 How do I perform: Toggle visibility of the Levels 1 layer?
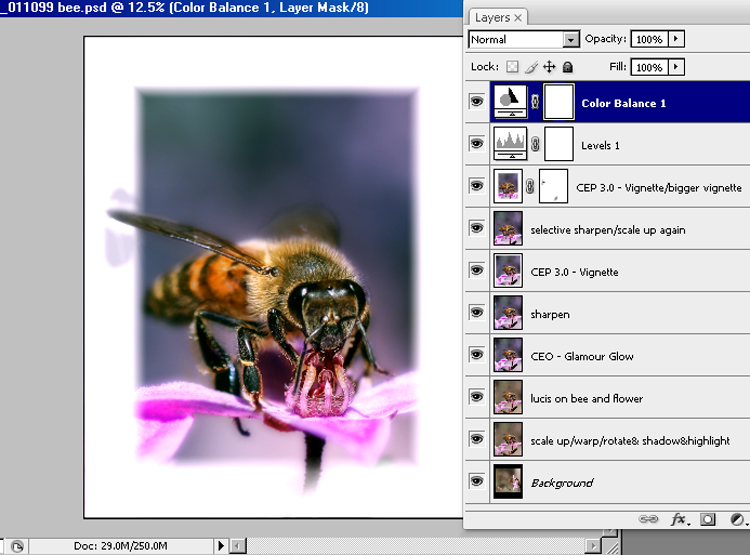point(476,145)
